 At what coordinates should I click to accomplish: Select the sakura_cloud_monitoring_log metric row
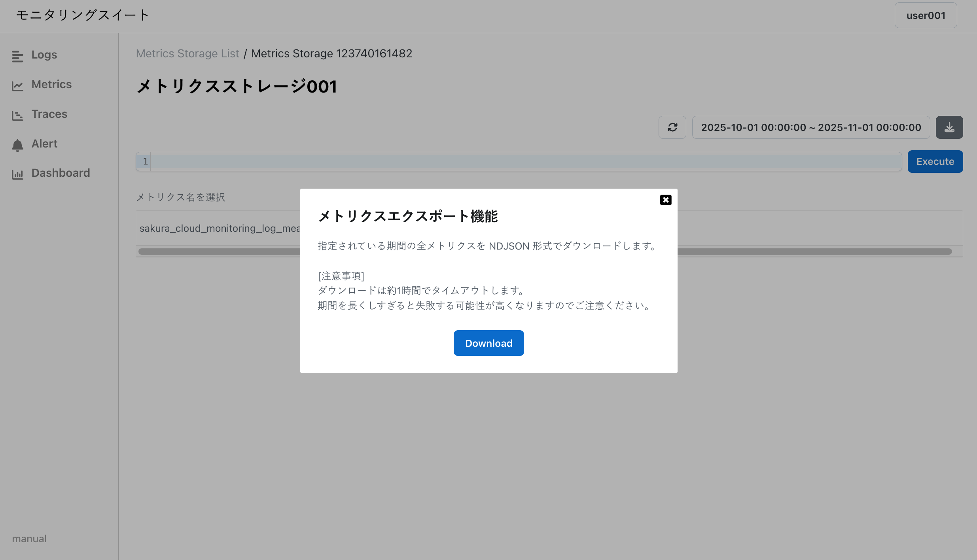click(220, 228)
